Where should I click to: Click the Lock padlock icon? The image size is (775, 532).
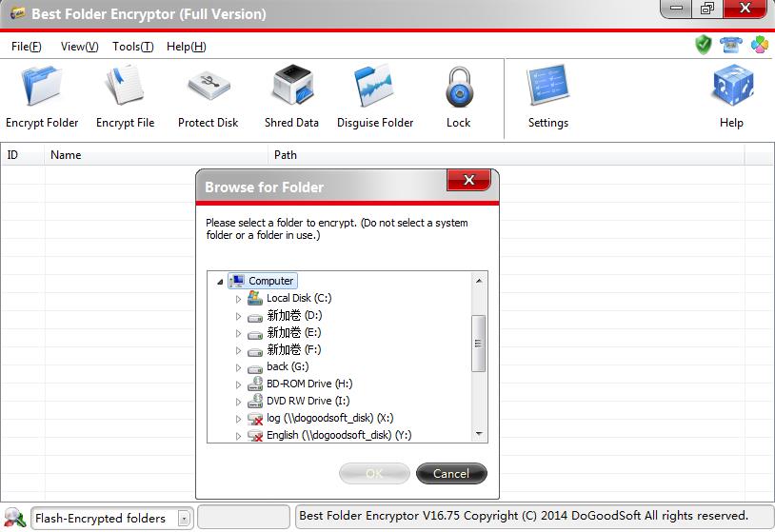[459, 88]
